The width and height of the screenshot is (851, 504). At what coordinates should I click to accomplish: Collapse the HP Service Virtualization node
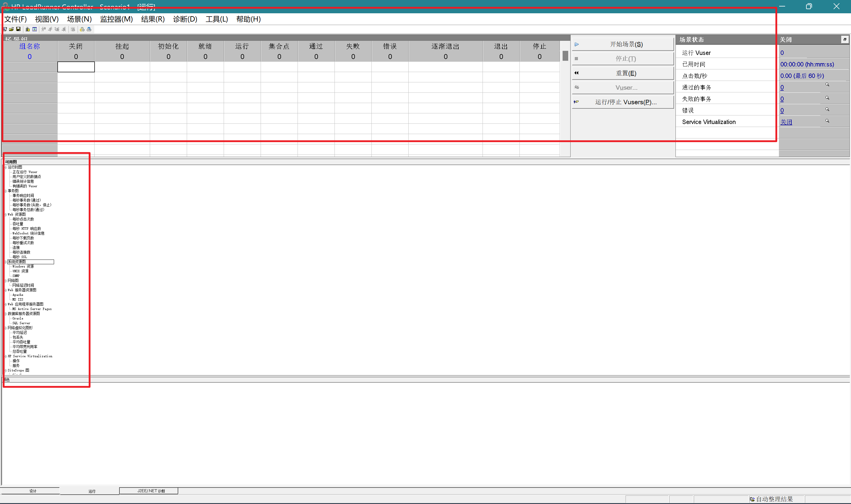point(5,357)
